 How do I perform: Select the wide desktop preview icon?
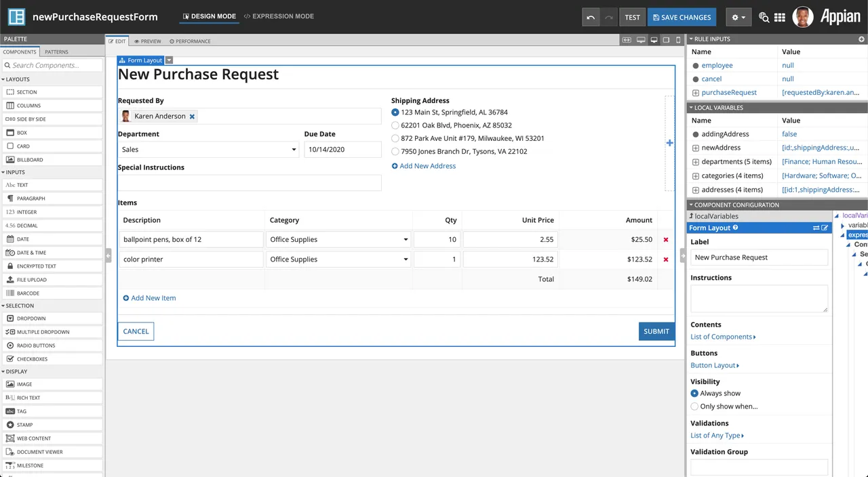tap(641, 40)
